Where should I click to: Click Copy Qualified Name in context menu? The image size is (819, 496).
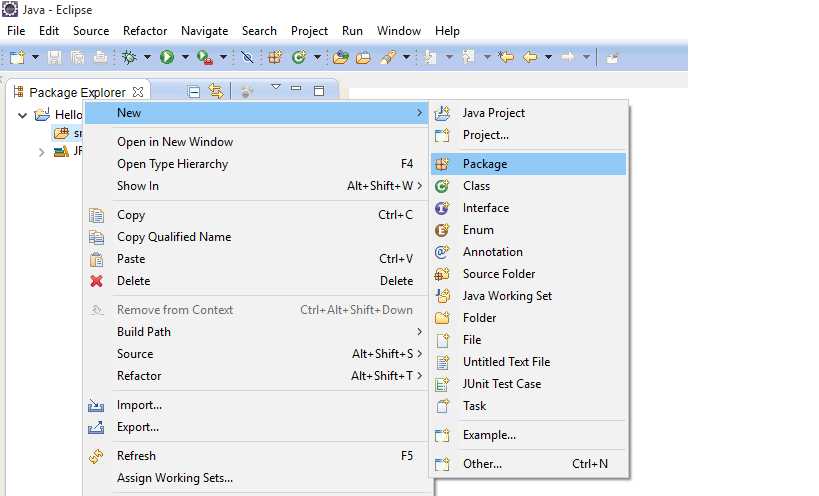tap(256, 237)
